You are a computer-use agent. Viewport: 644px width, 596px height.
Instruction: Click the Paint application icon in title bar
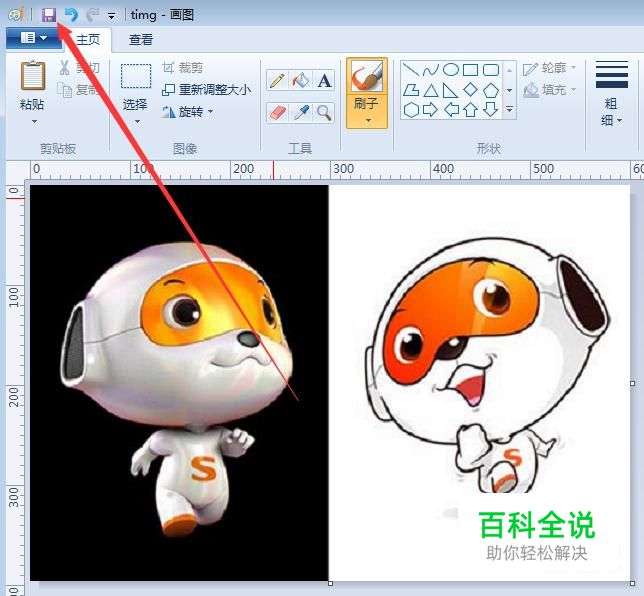(x=16, y=15)
